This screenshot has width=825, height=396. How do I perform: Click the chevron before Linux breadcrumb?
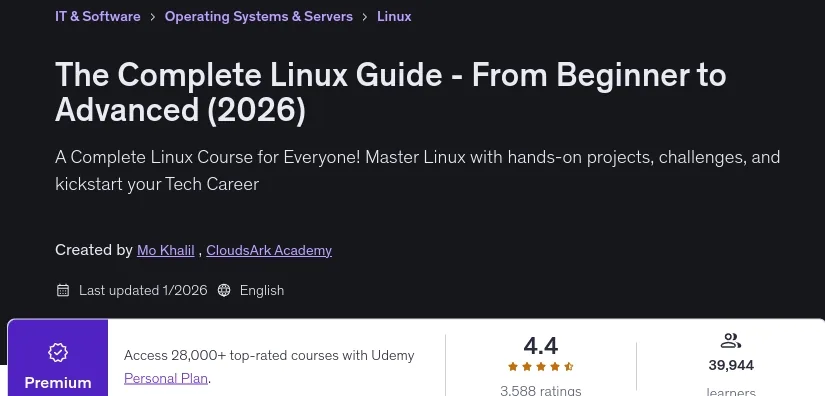tap(365, 17)
